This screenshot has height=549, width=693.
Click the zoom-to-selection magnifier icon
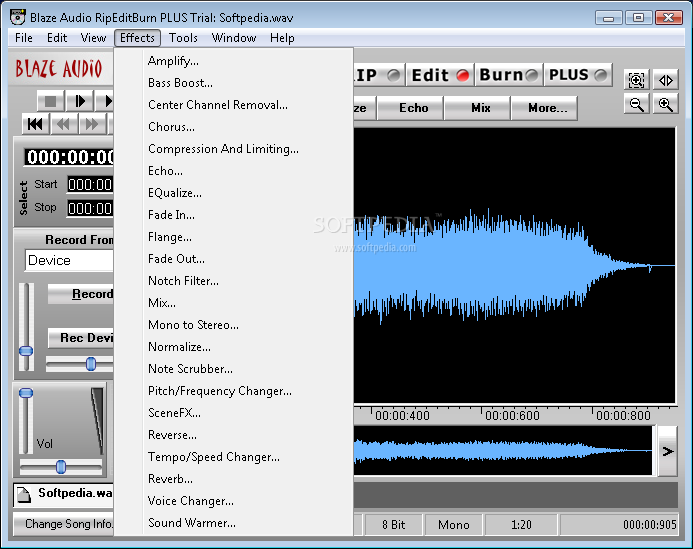coord(636,80)
